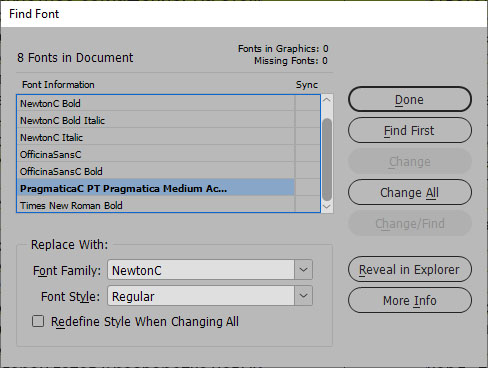Click the Font Style Regular text field
The image size is (488, 368).
pyautogui.click(x=201, y=295)
